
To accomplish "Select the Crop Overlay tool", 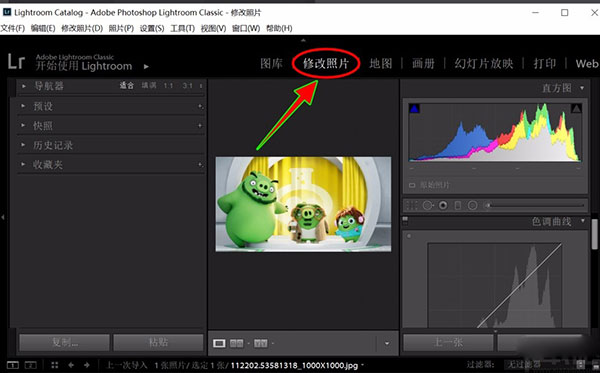I will click(x=412, y=205).
